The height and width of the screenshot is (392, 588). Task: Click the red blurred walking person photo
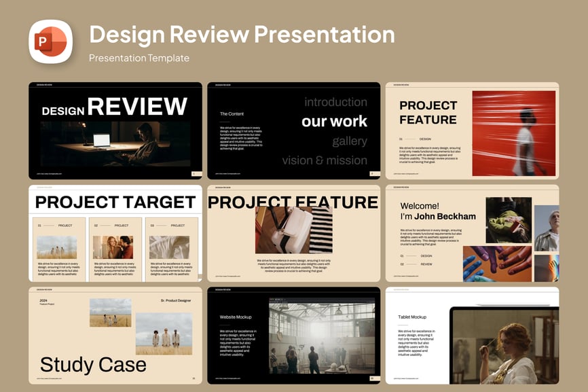(513, 133)
